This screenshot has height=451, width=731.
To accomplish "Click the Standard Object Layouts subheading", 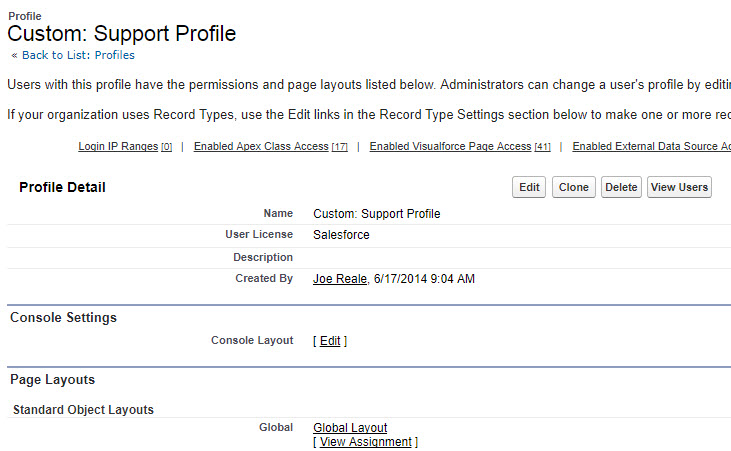I will coord(83,409).
